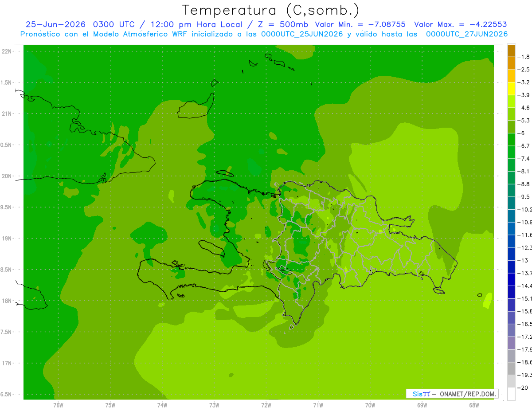Click the '-3.9' color scale label

click(524, 95)
